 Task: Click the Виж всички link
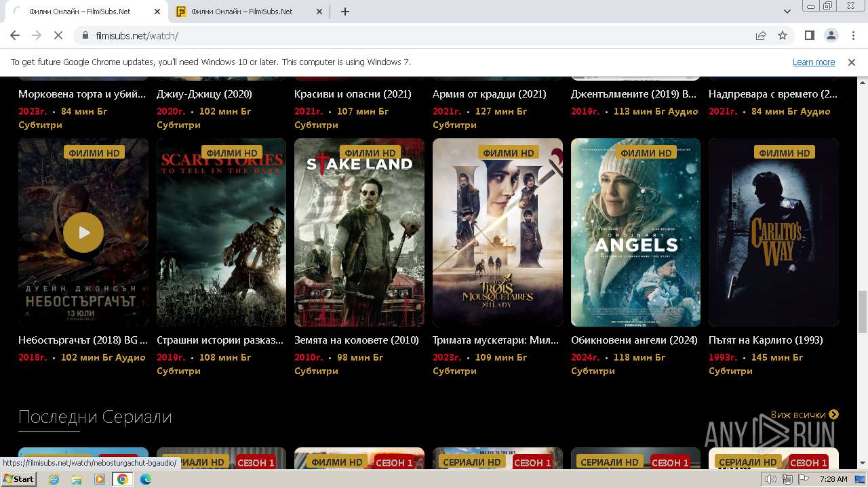[804, 414]
